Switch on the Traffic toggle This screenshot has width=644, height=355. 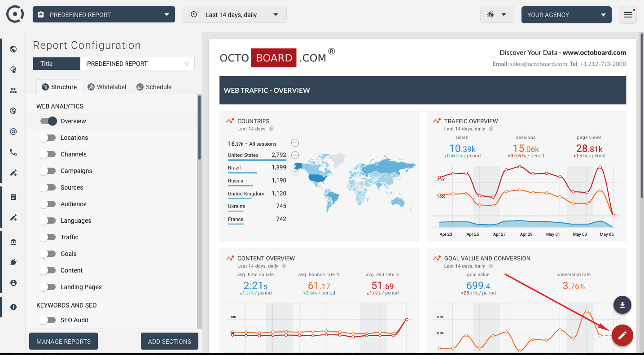tap(47, 237)
